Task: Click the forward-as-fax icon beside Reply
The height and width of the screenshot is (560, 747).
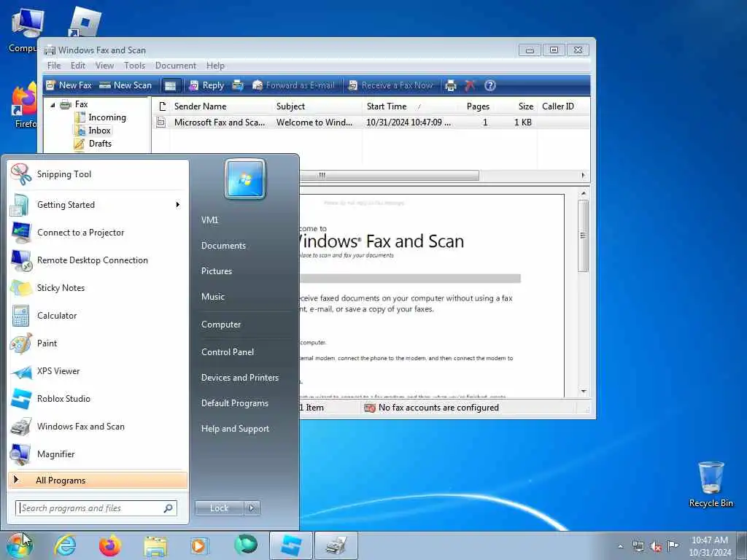Action: [x=238, y=86]
